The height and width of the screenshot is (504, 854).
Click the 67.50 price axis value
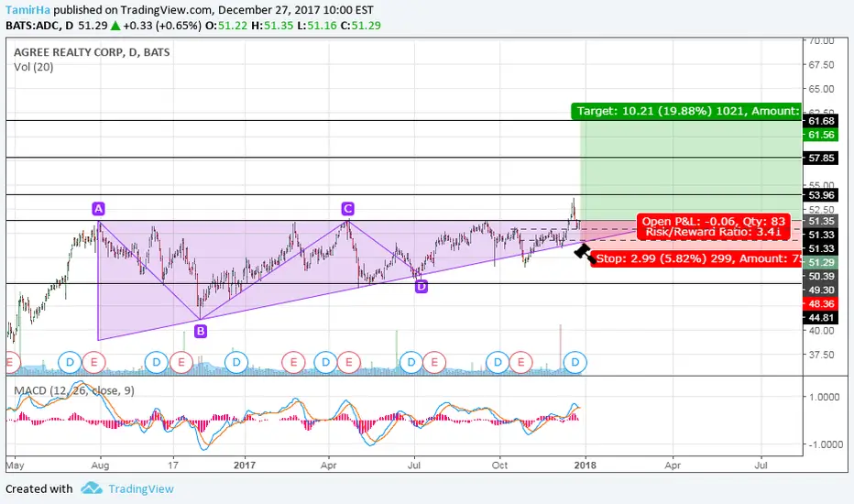point(821,65)
